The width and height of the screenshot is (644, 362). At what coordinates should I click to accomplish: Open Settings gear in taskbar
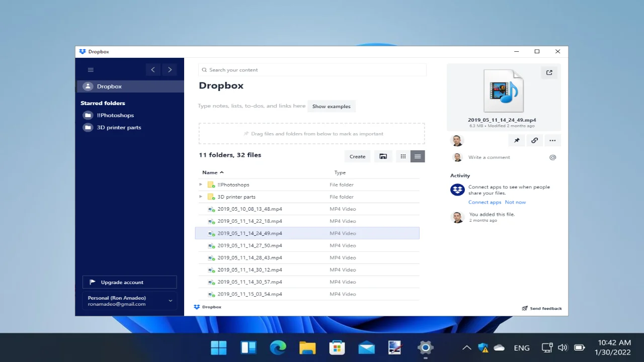click(x=425, y=347)
